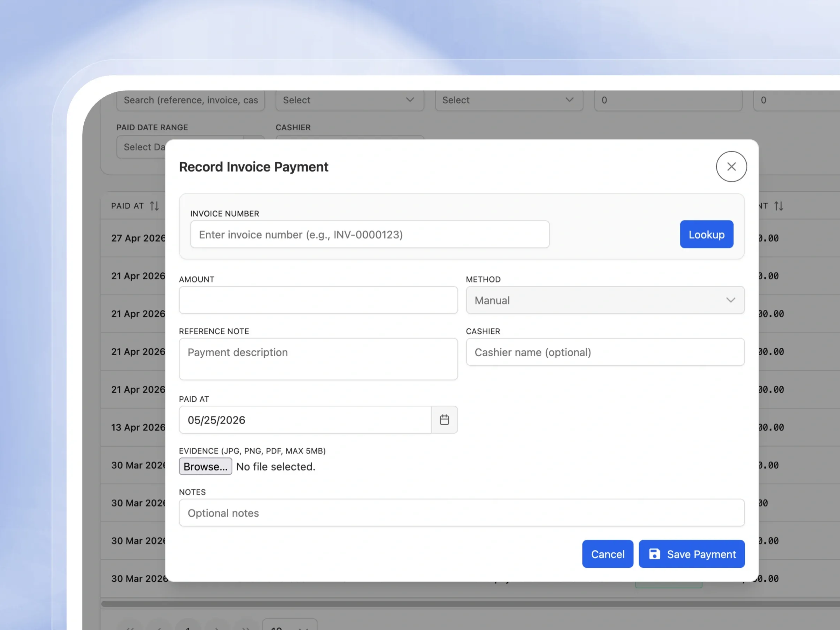Expand the Method dropdown showing Manual
Image resolution: width=840 pixels, height=630 pixels.
[605, 300]
